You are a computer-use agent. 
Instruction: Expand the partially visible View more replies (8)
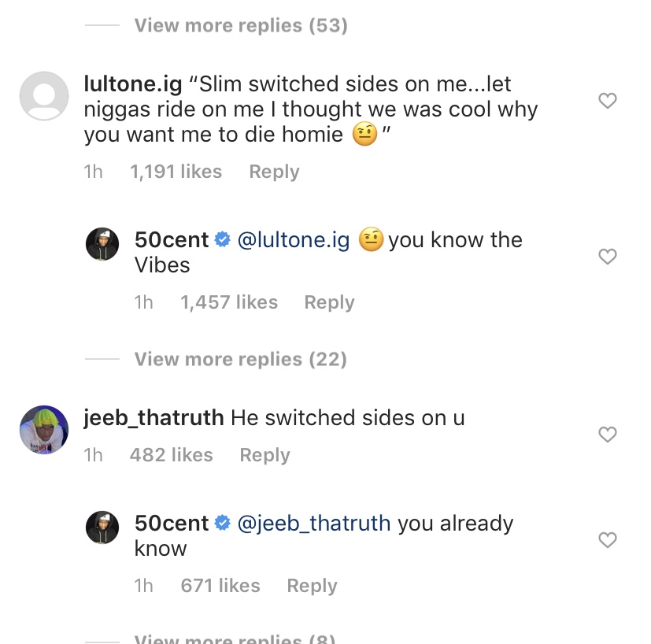click(x=235, y=638)
